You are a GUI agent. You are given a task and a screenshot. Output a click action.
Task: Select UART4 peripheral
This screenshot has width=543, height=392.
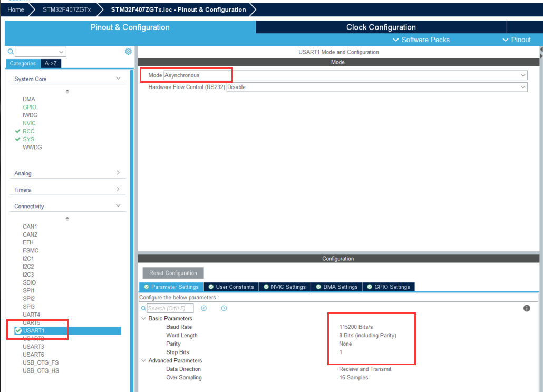31,315
